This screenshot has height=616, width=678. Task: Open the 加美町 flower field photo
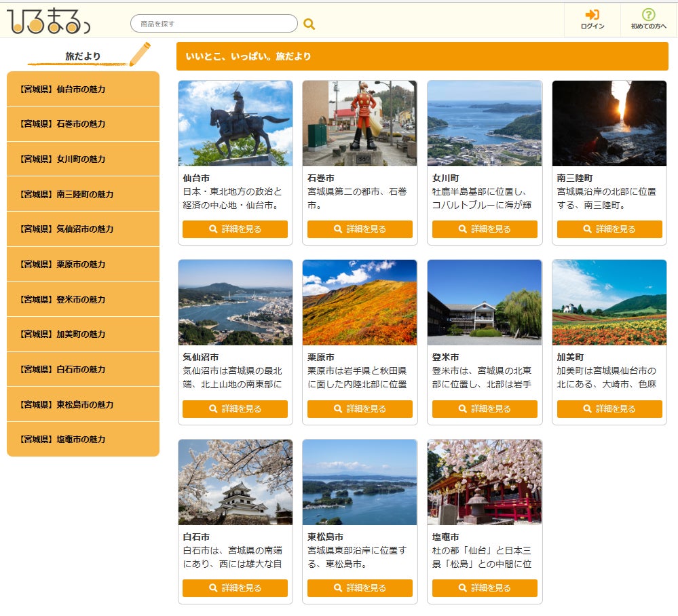tap(609, 303)
